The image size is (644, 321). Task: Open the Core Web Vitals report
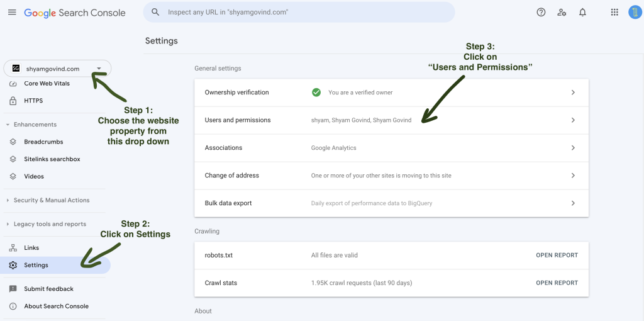point(47,84)
